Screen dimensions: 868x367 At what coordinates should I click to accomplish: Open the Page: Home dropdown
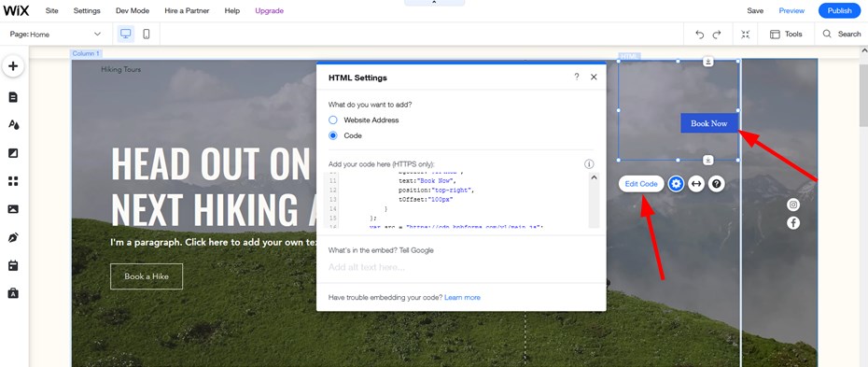click(x=55, y=34)
